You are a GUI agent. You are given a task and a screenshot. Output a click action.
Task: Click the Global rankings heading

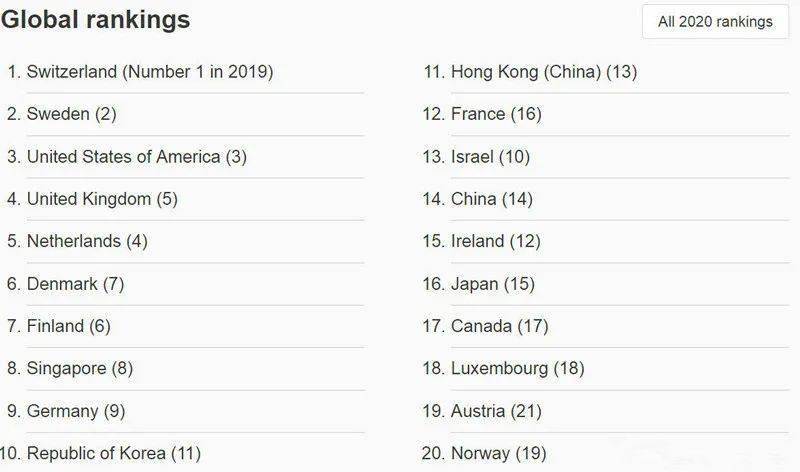click(x=96, y=19)
